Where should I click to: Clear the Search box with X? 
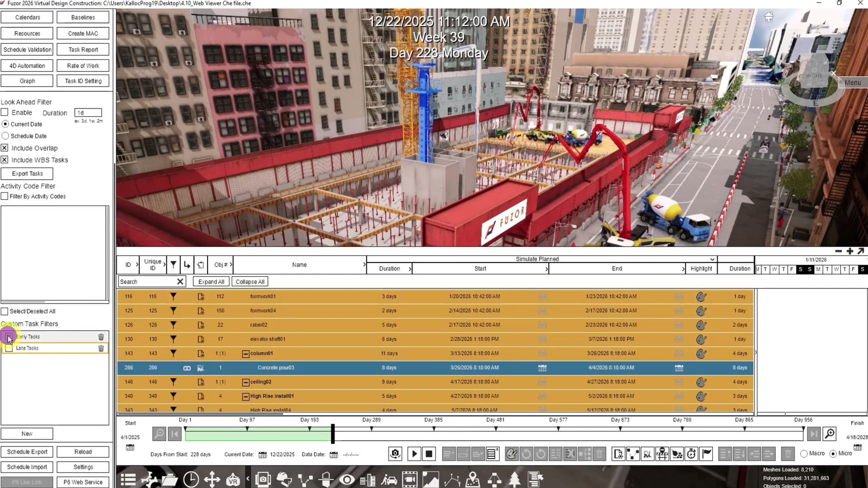click(180, 282)
